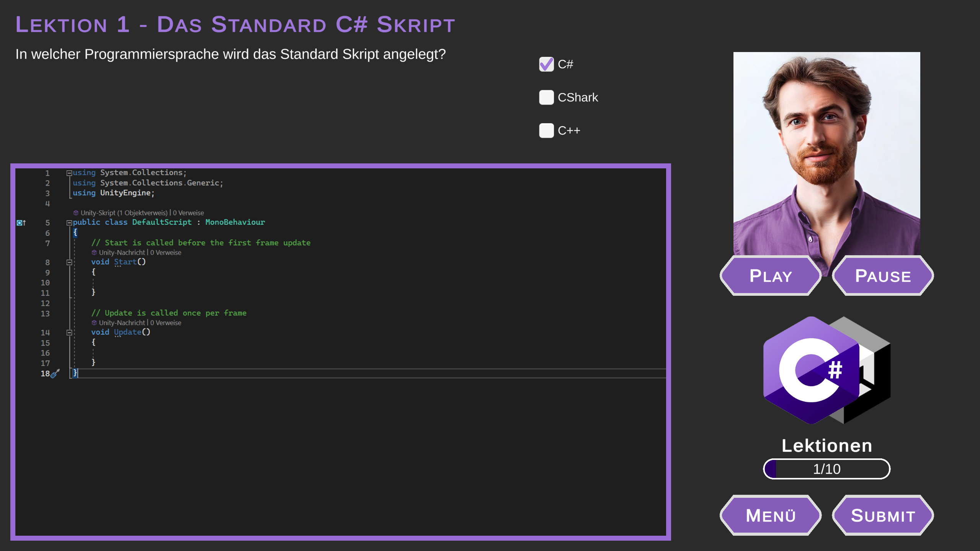Collapse the Start() method block
This screenshot has width=980, height=551.
click(69, 262)
